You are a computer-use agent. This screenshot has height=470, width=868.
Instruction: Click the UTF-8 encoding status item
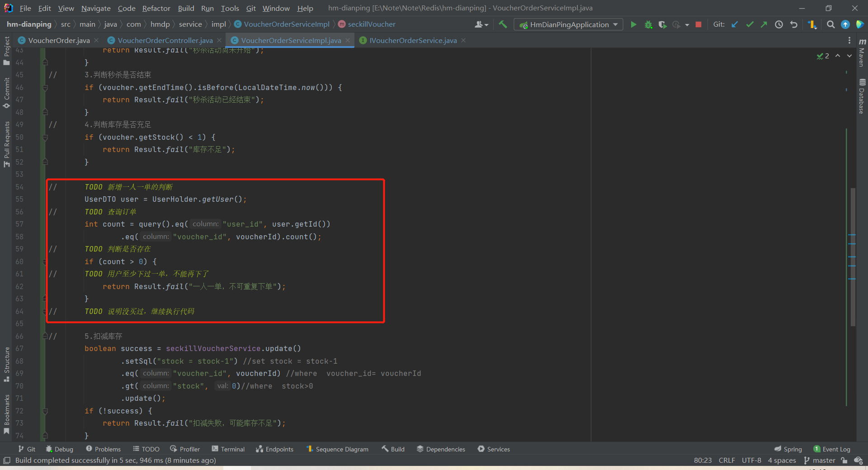pyautogui.click(x=751, y=460)
